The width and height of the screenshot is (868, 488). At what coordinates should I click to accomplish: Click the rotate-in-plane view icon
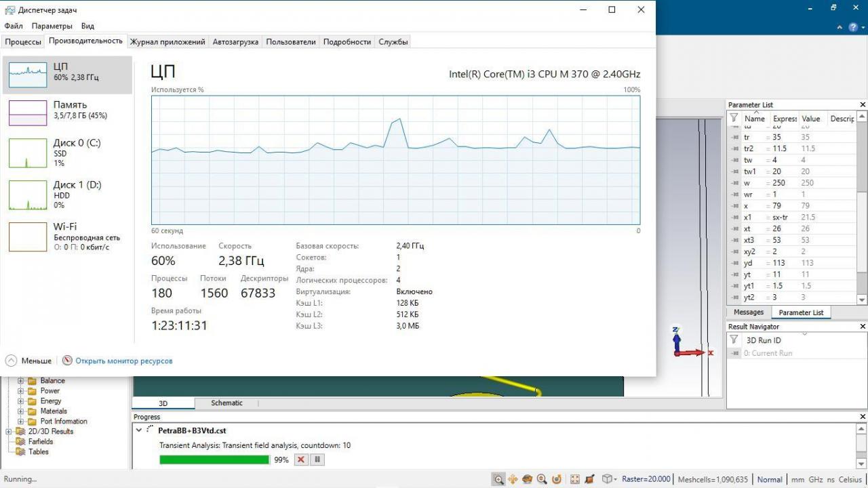pyautogui.click(x=557, y=479)
